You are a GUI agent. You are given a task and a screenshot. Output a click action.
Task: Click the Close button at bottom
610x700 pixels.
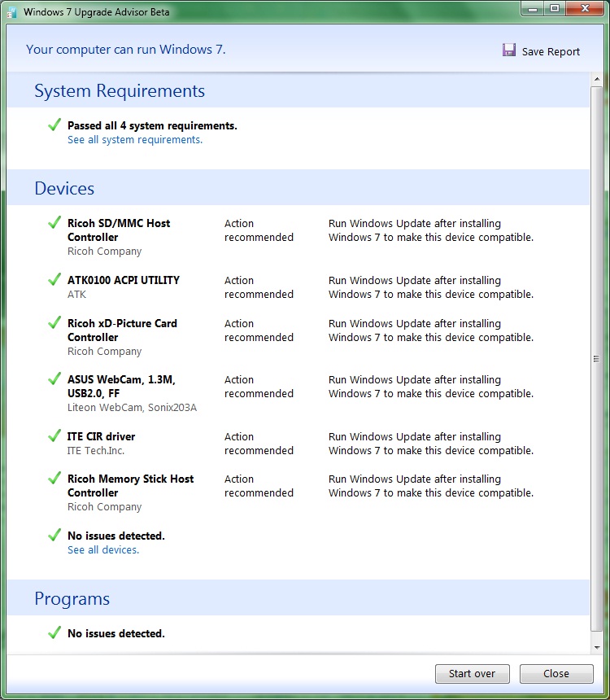tap(556, 674)
